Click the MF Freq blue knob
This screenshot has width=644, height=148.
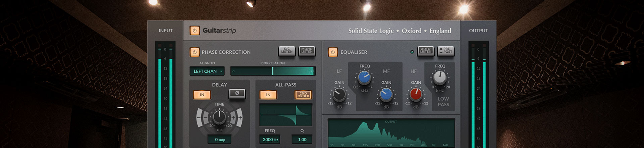(364, 78)
